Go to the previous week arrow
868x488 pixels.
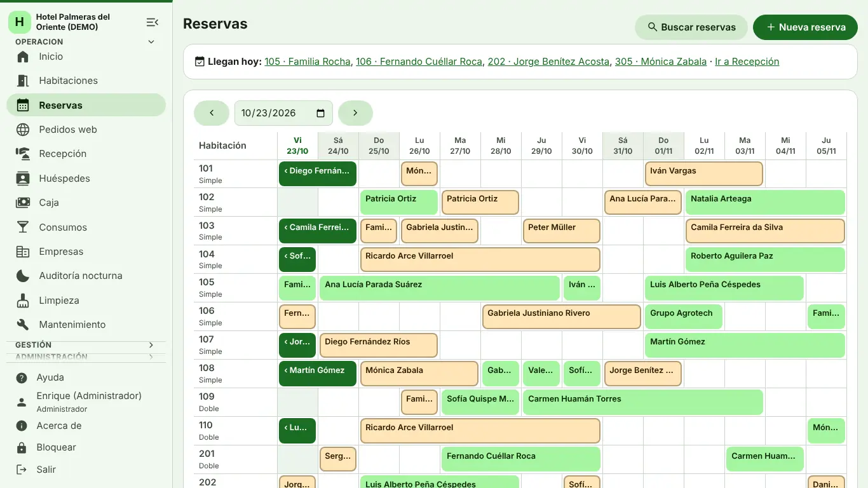[212, 113]
